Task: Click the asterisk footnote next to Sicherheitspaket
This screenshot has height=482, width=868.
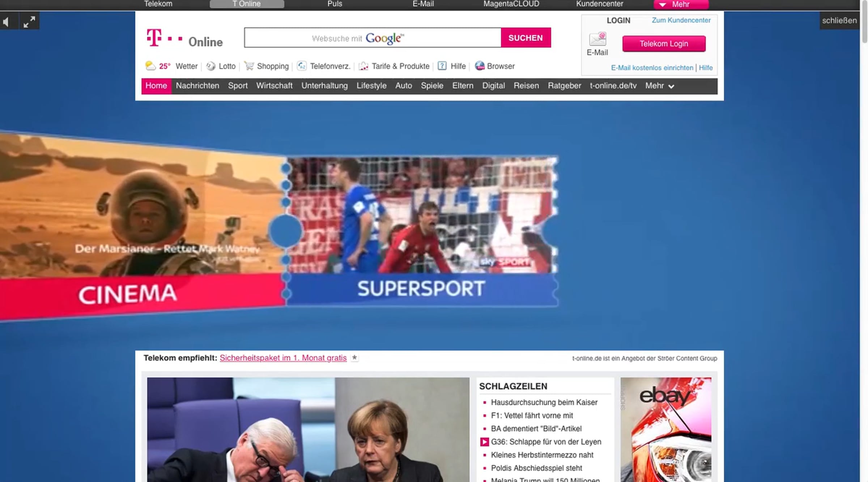Action: pyautogui.click(x=354, y=358)
